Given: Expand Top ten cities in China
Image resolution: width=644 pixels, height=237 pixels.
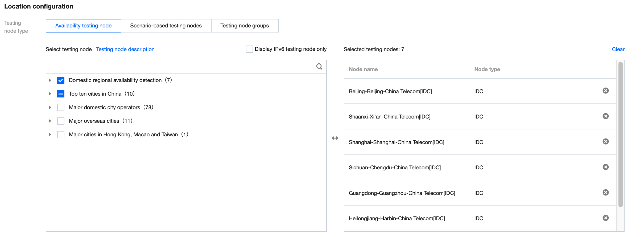Looking at the screenshot, I should point(50,94).
